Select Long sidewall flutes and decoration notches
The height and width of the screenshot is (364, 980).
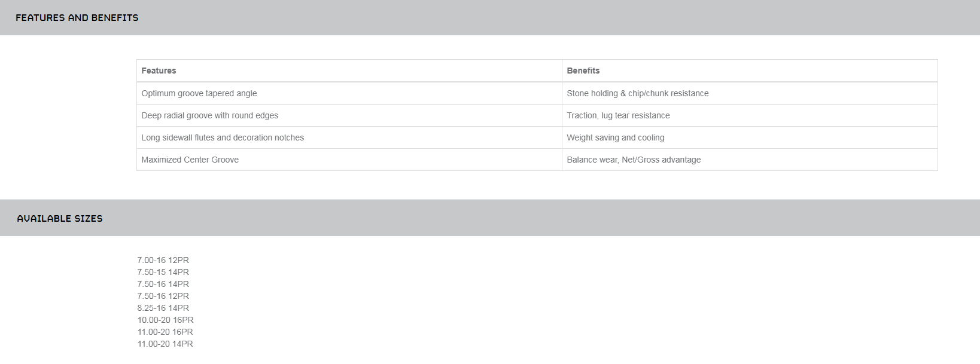[x=223, y=137]
